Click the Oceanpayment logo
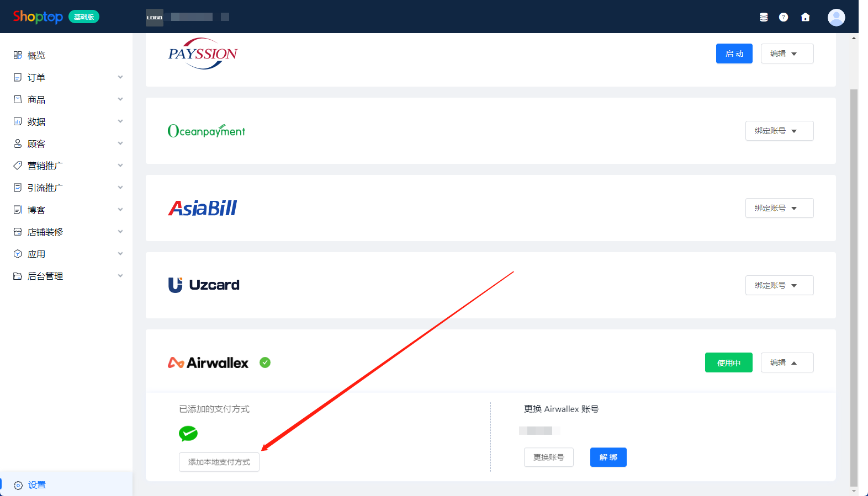 (207, 131)
